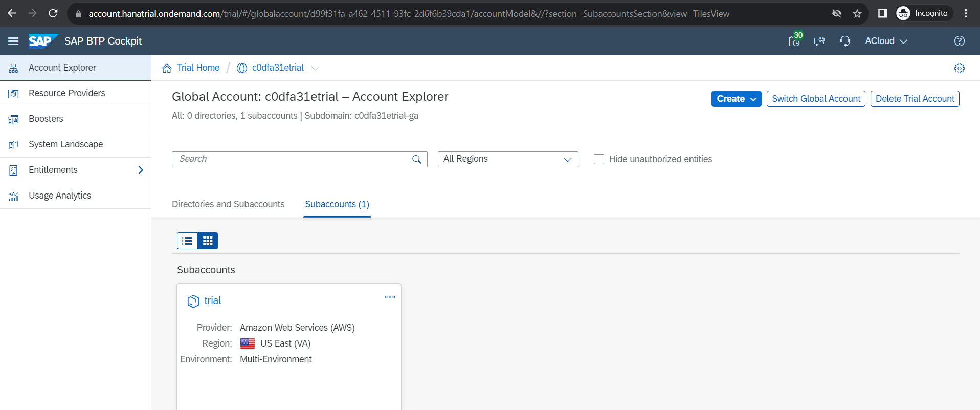Switch to tiles grid view
Screen dimensions: 980x410
pos(208,241)
